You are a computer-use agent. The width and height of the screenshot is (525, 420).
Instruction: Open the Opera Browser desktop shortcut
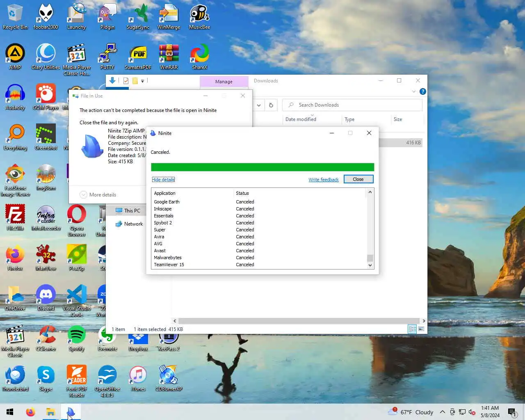(76, 220)
